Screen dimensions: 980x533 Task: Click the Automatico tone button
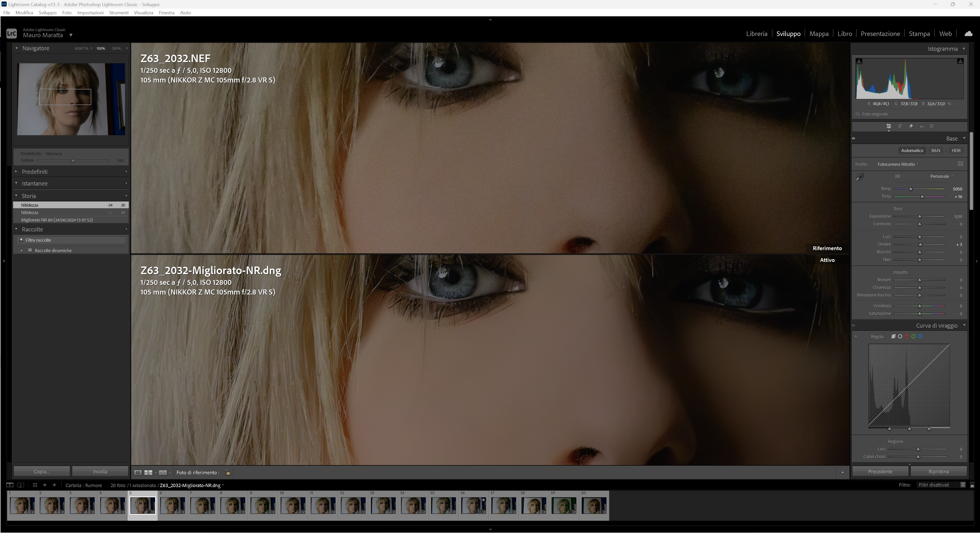pos(912,151)
